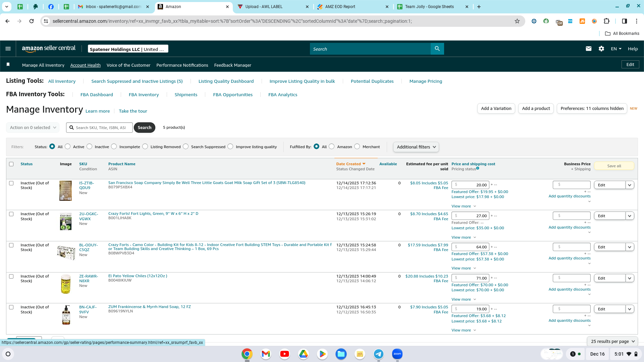Open the Seller Central hamburger menu
The width and height of the screenshot is (644, 362).
coord(8,49)
